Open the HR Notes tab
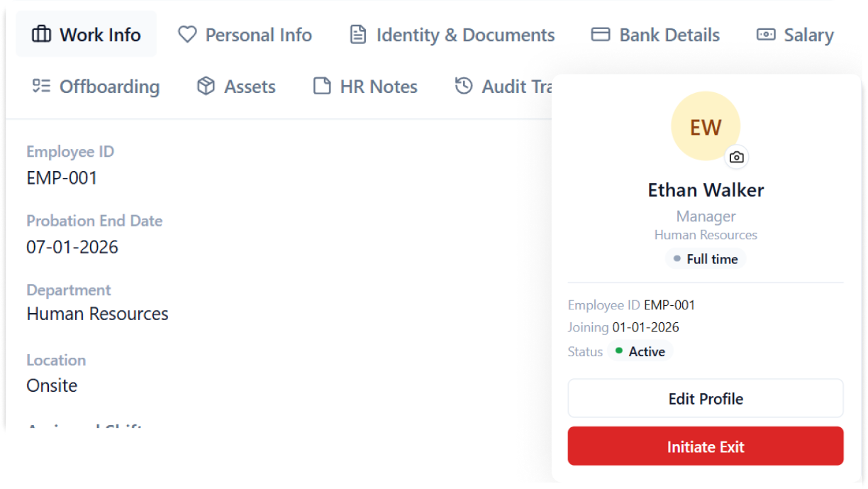 (x=365, y=87)
